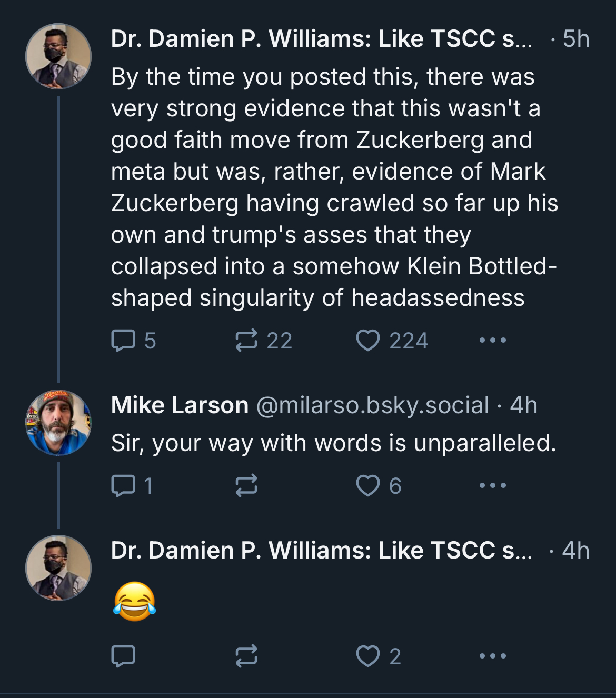Screen dimensions: 616x698
Task: Open Damien Williams' avatar on top post
Action: (58, 56)
